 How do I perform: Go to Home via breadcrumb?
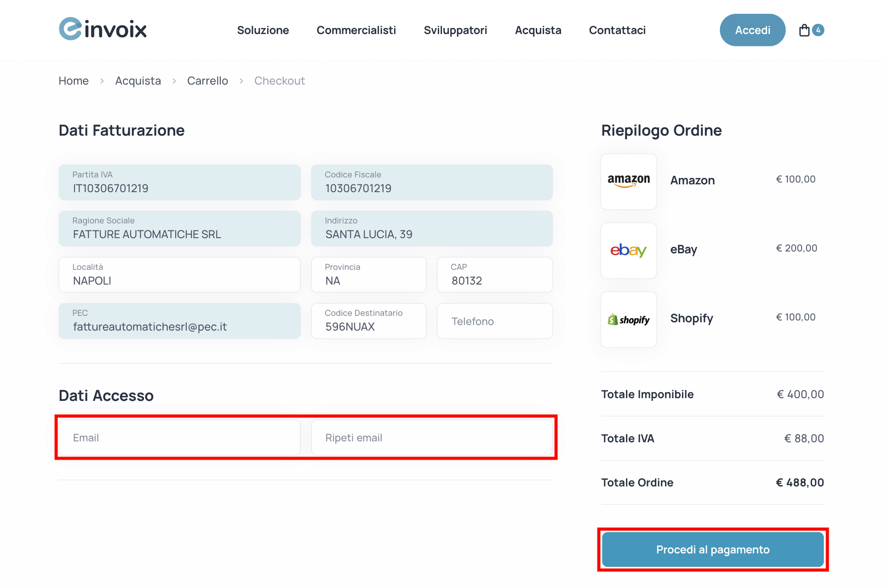[73, 80]
